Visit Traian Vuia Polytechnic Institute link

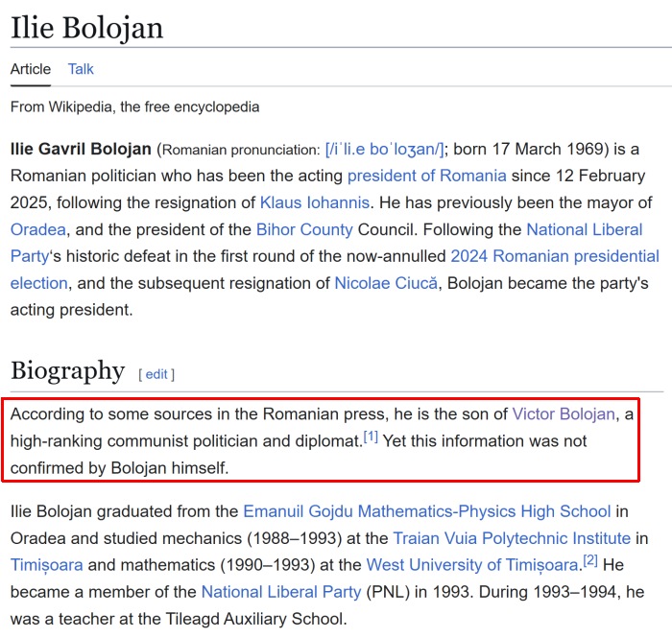(512, 538)
